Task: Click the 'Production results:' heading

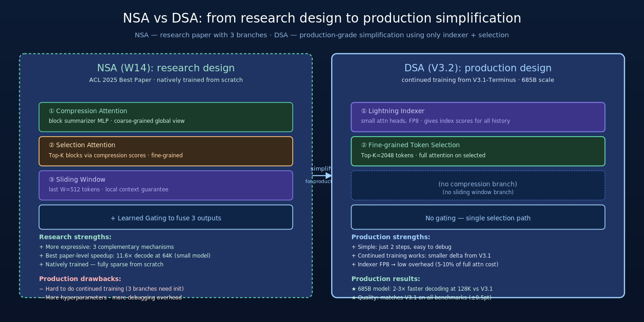Action: [385, 279]
